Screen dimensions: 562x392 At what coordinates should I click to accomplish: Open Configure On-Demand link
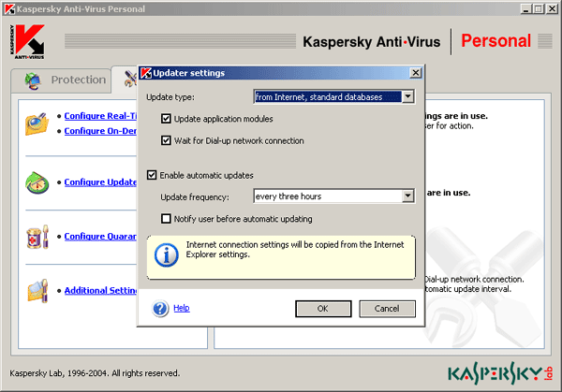click(100, 131)
